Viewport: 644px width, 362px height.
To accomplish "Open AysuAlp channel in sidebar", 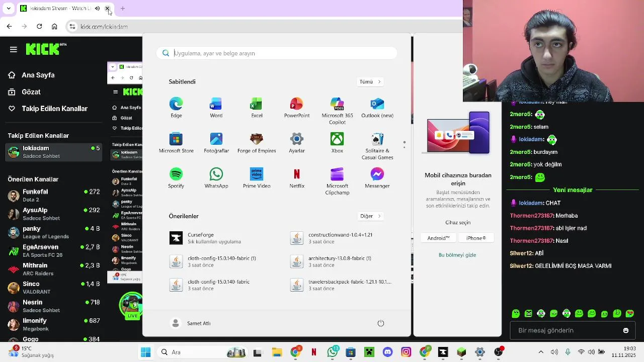I will point(53,214).
